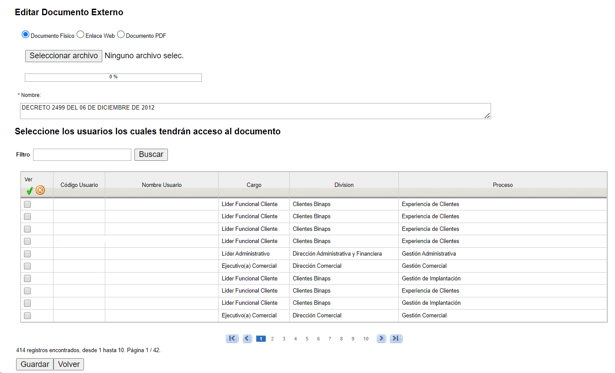Open page 7 of the user list
The width and height of the screenshot is (615, 373).
(330, 339)
